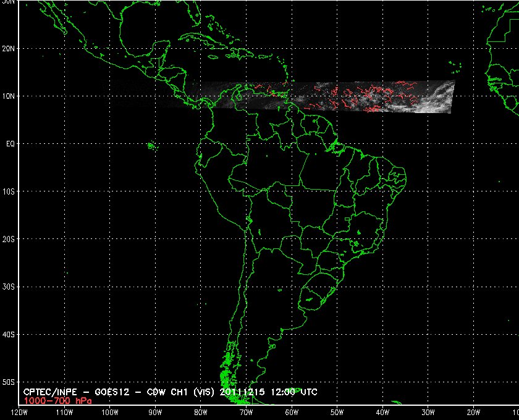Click the 30S latitude label

click(x=8, y=287)
